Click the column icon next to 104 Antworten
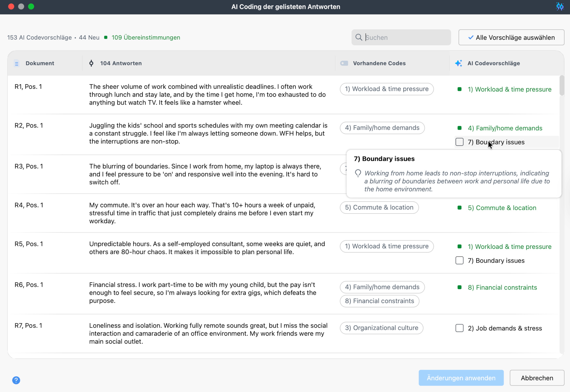Screen dimensions: 570x392 pyautogui.click(x=91, y=63)
